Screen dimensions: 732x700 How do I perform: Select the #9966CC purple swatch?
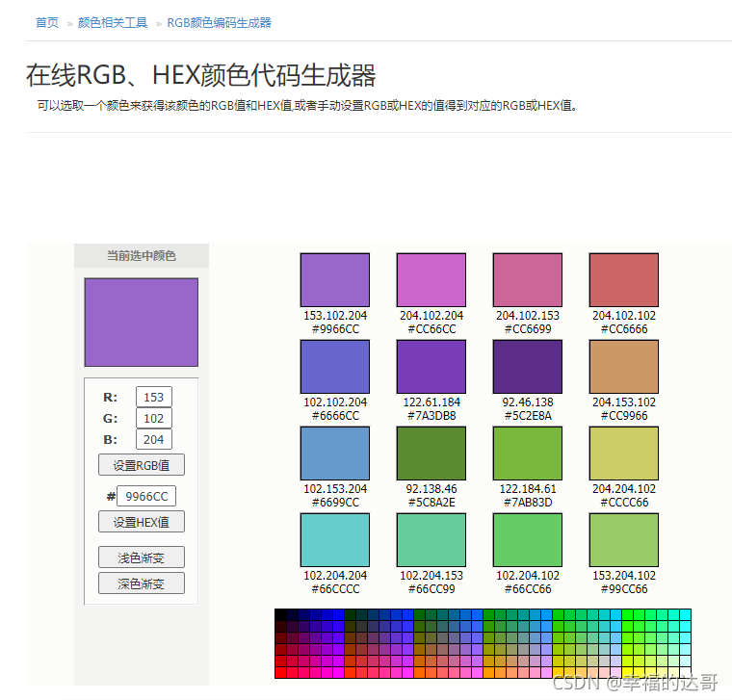pyautogui.click(x=334, y=280)
